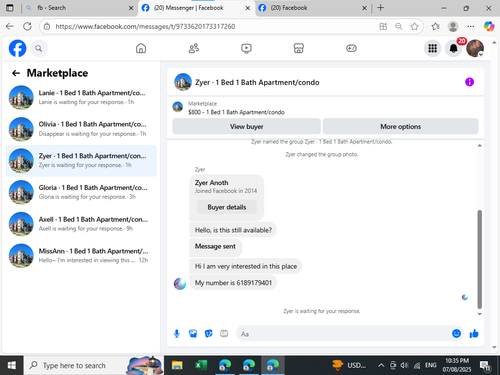The image size is (500, 375).
Task: Click chat scrollbar down arrow
Action: [x=480, y=314]
